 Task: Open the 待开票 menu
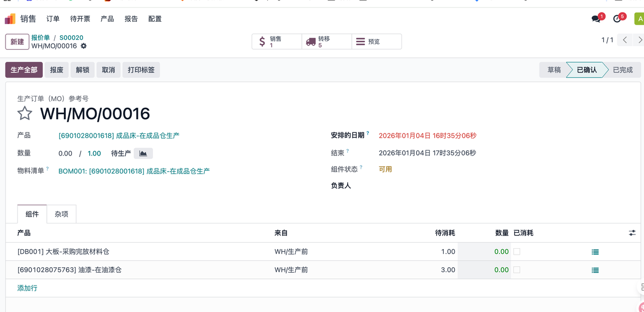(x=80, y=19)
